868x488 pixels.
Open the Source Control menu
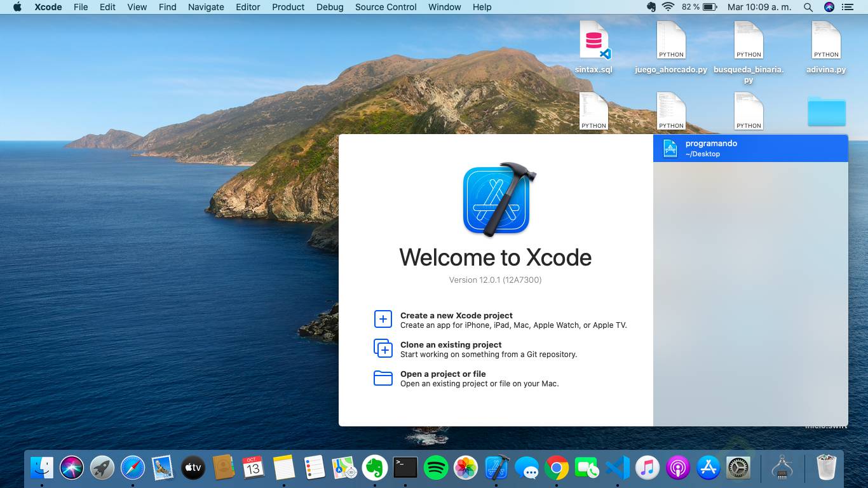386,7
